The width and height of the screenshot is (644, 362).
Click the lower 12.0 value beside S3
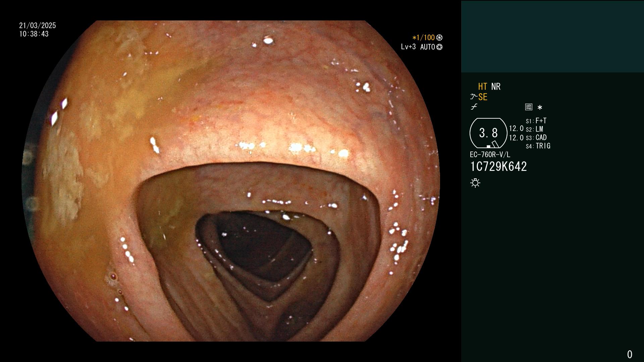tap(516, 138)
